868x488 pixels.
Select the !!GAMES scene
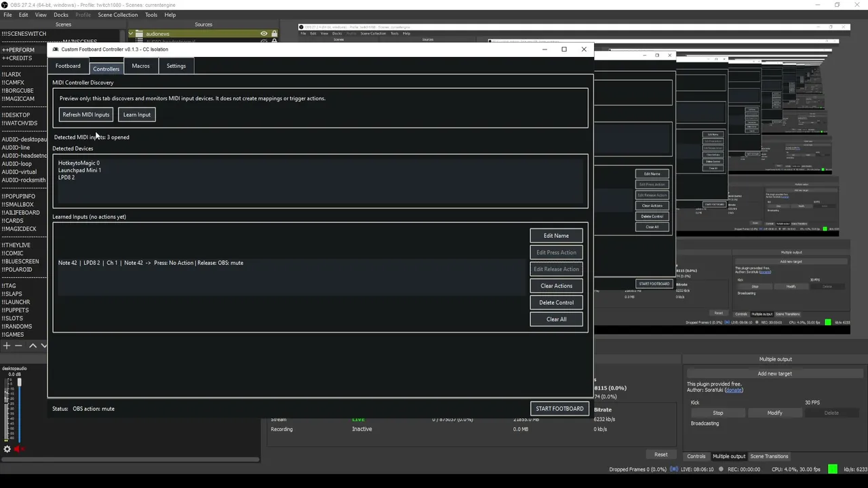pos(13,335)
